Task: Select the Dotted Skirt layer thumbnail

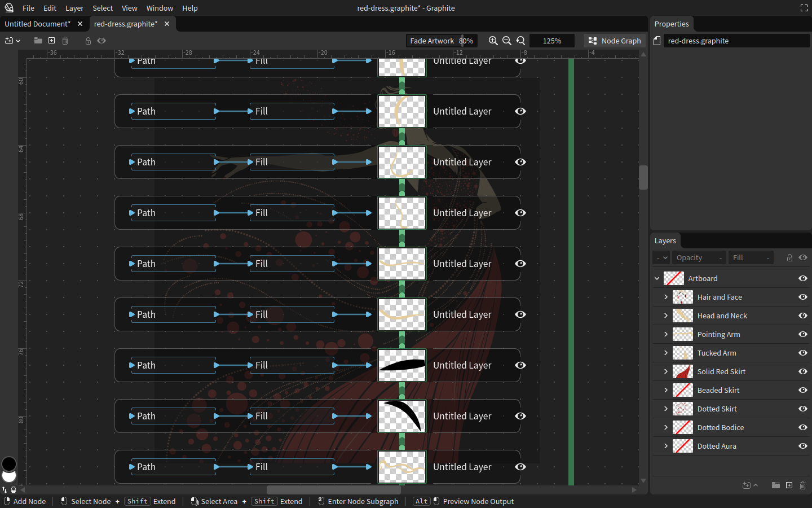Action: click(683, 409)
